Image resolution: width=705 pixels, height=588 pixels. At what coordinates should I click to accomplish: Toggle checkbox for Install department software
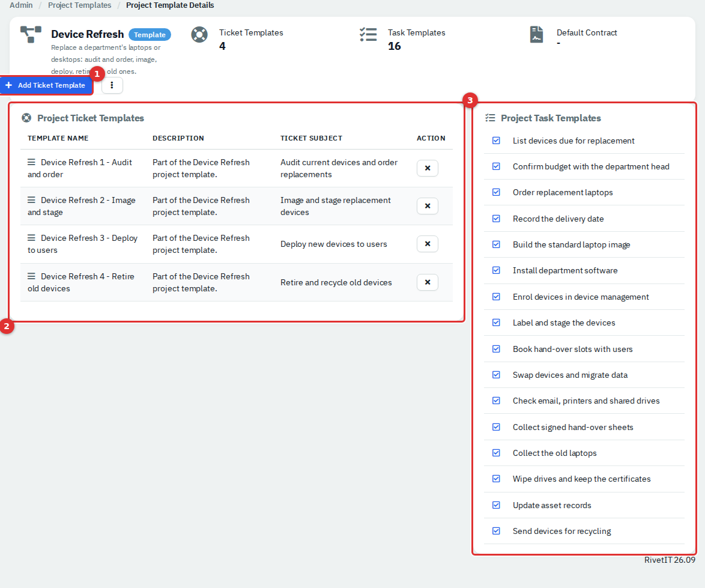[x=497, y=270]
